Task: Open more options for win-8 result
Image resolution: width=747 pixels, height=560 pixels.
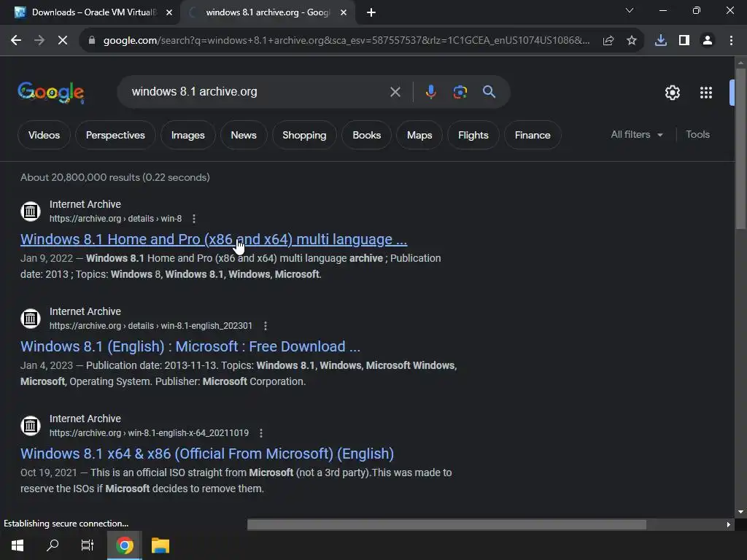Action: (194, 219)
